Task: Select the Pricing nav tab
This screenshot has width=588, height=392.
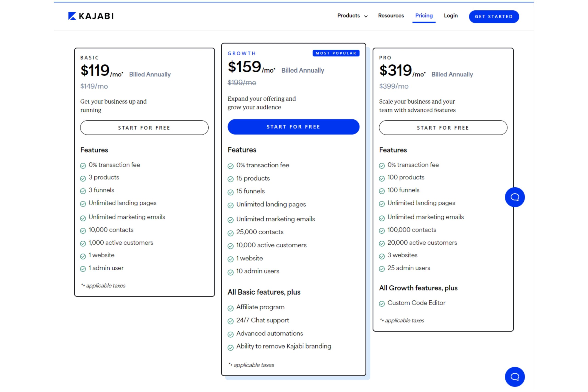Action: click(x=424, y=15)
